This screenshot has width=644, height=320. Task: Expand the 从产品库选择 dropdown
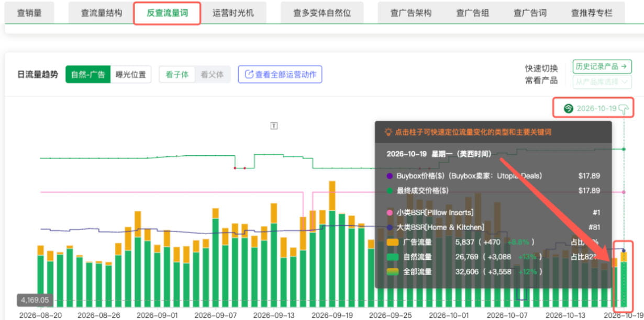coord(602,82)
